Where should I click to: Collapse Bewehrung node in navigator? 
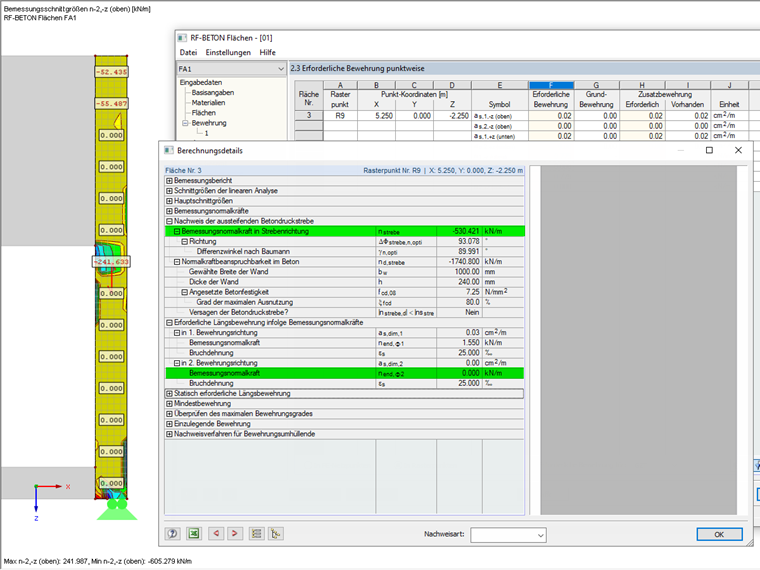(x=185, y=123)
